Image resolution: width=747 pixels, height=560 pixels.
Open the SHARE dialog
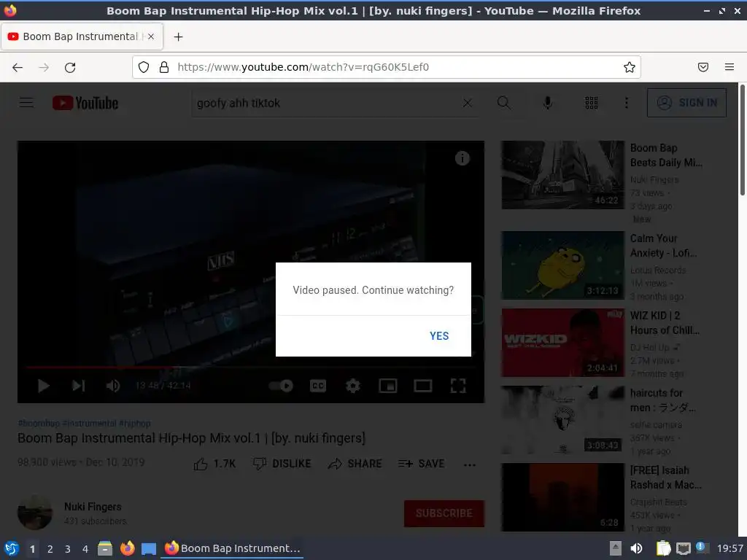tap(355, 464)
